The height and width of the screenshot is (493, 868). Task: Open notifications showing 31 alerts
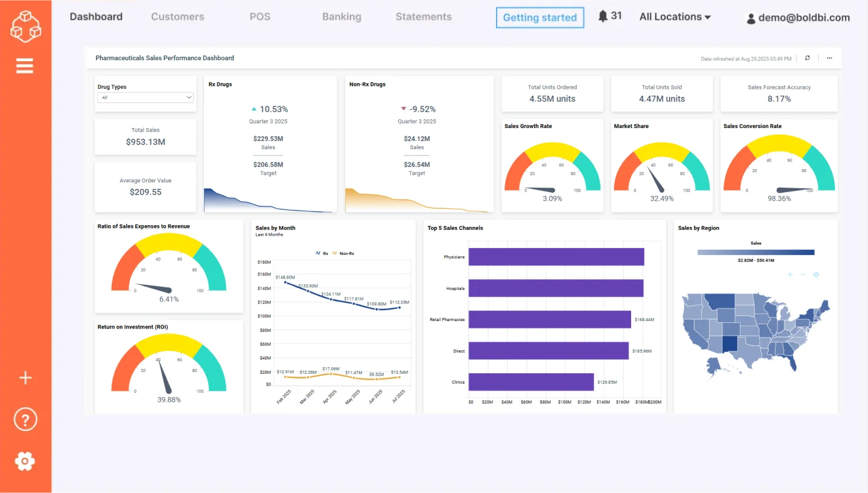pyautogui.click(x=610, y=16)
